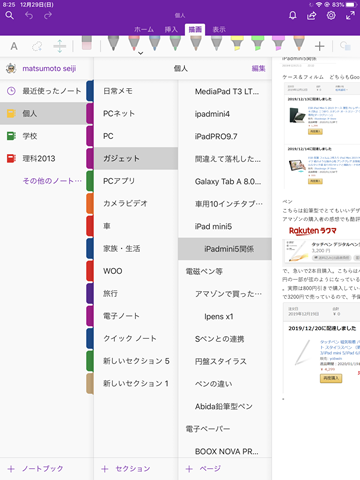
Task: Open the iPadmini5関係 subpage
Action: pos(225,249)
